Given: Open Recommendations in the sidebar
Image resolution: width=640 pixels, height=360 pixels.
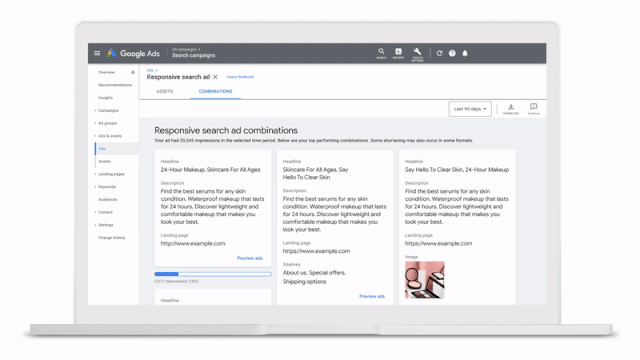Looking at the screenshot, I should pos(115,85).
